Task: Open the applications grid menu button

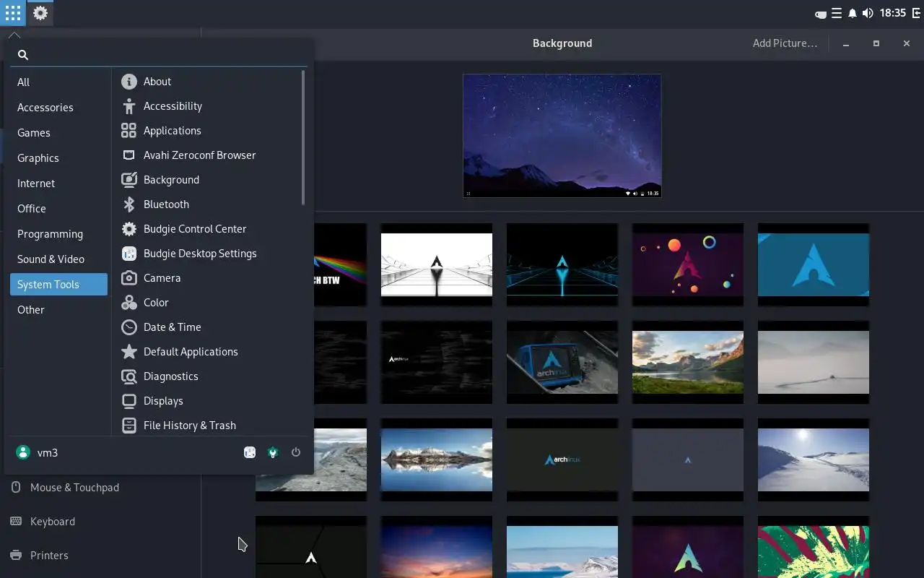Action: [13, 13]
